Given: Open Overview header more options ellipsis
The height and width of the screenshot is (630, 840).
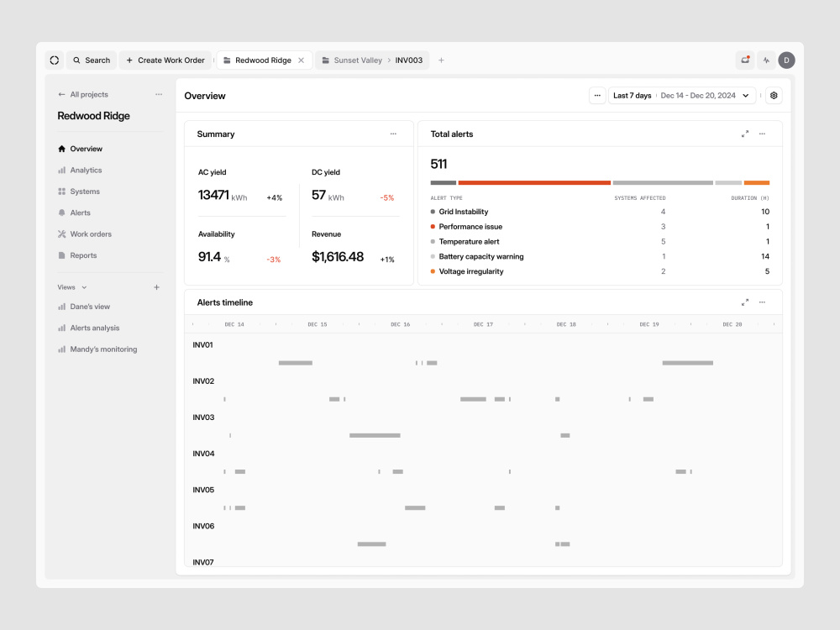Looking at the screenshot, I should tap(597, 96).
